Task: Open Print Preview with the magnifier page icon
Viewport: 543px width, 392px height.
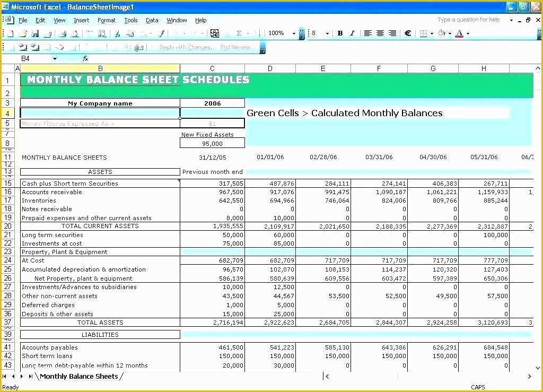Action: click(x=74, y=33)
